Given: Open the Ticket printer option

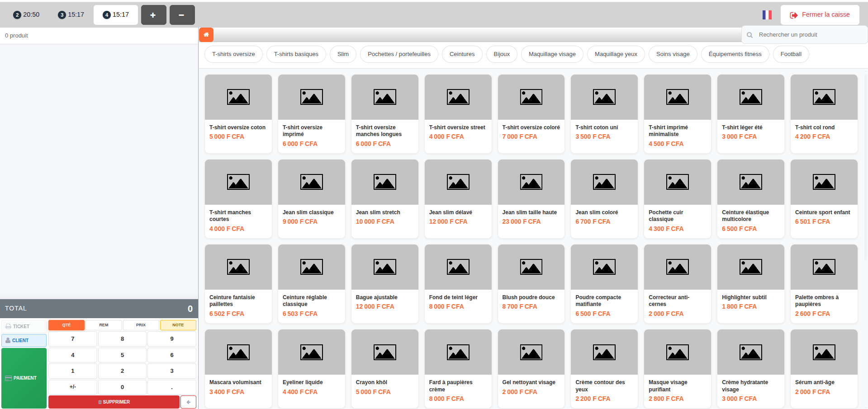Looking at the screenshot, I should point(24,326).
